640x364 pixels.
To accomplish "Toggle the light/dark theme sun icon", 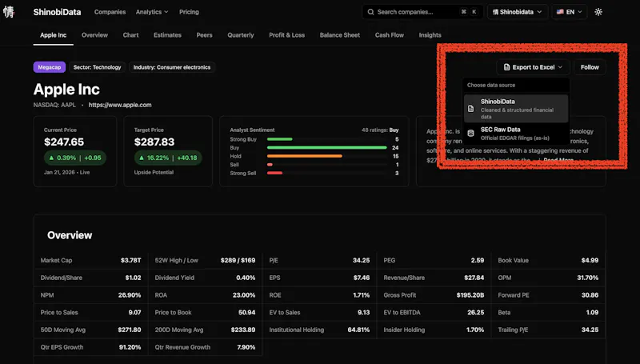I will tap(598, 12).
